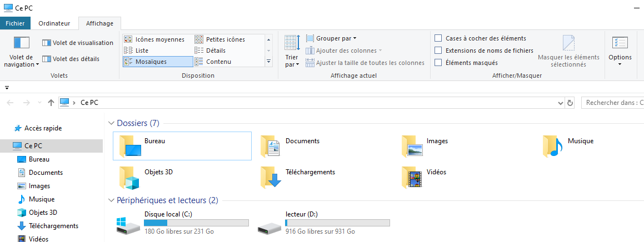Click the 916 Go libres sur 931 Go text

tap(321, 231)
